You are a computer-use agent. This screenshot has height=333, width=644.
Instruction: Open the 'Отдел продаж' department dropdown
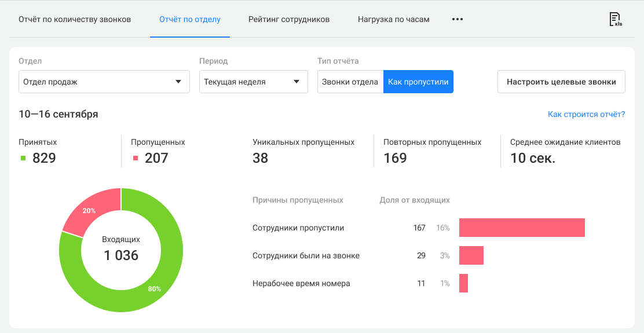(x=104, y=82)
